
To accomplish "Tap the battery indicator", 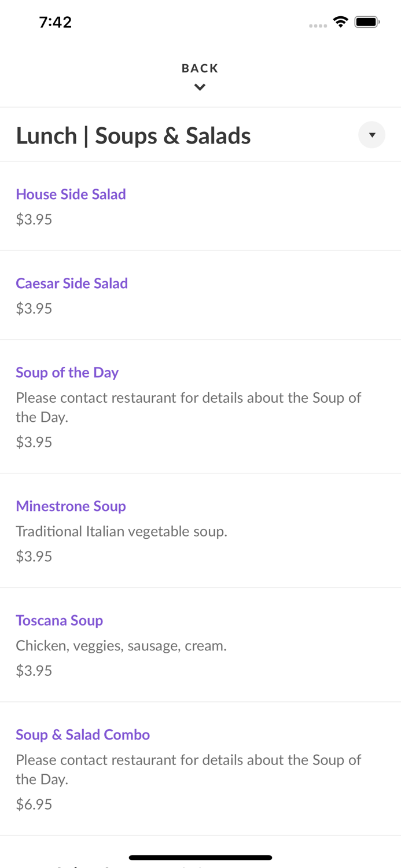I will coord(367,21).
